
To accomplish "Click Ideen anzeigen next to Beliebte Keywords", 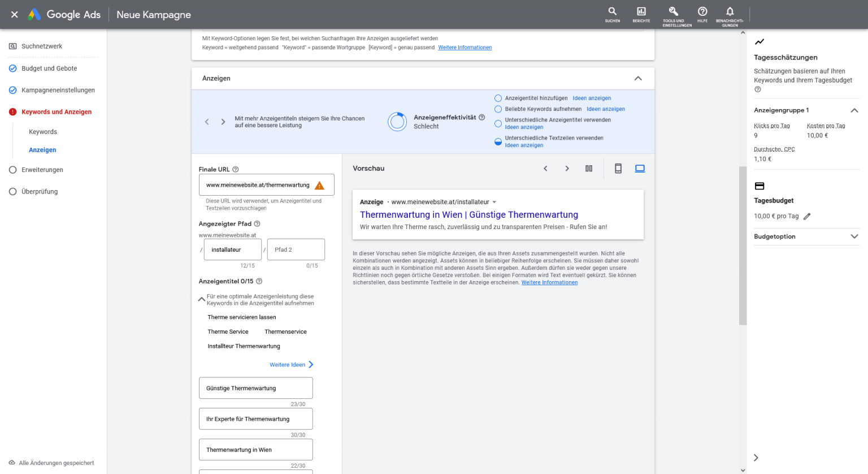I will click(x=606, y=109).
